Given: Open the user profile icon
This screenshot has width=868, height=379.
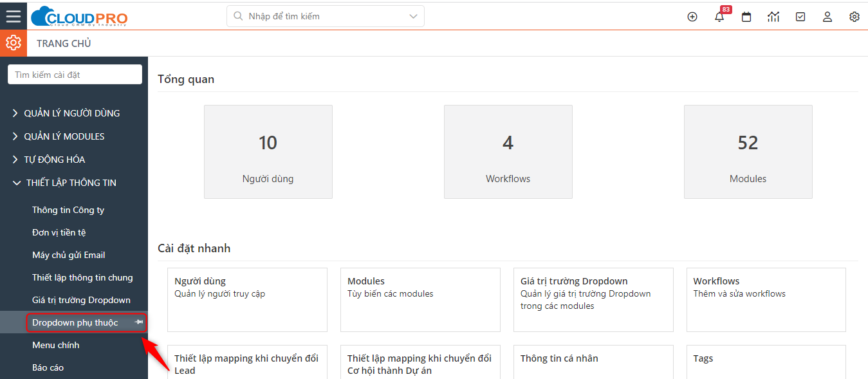Looking at the screenshot, I should click(x=827, y=17).
